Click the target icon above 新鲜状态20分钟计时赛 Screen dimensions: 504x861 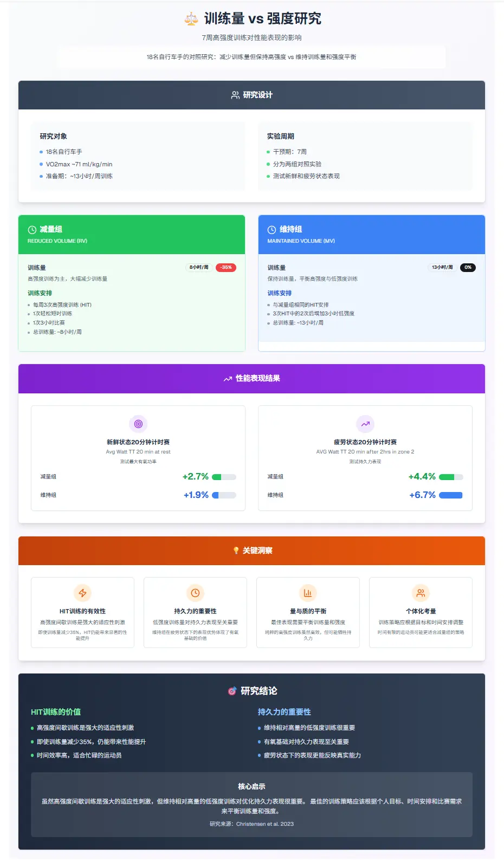(x=138, y=424)
